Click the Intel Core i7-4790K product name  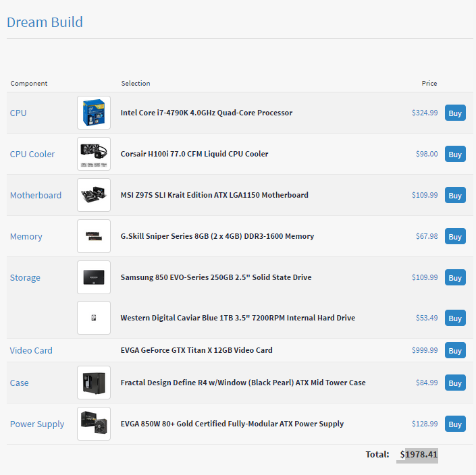coord(207,113)
